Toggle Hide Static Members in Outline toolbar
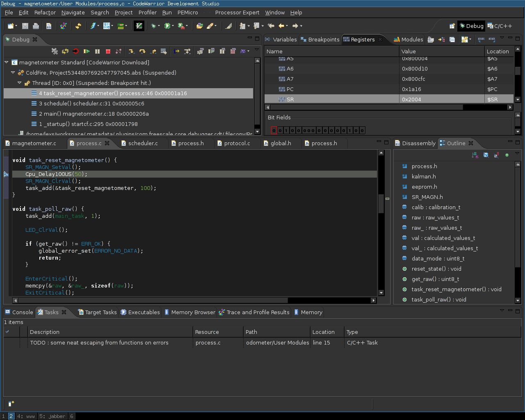The image size is (525, 420). click(x=496, y=155)
